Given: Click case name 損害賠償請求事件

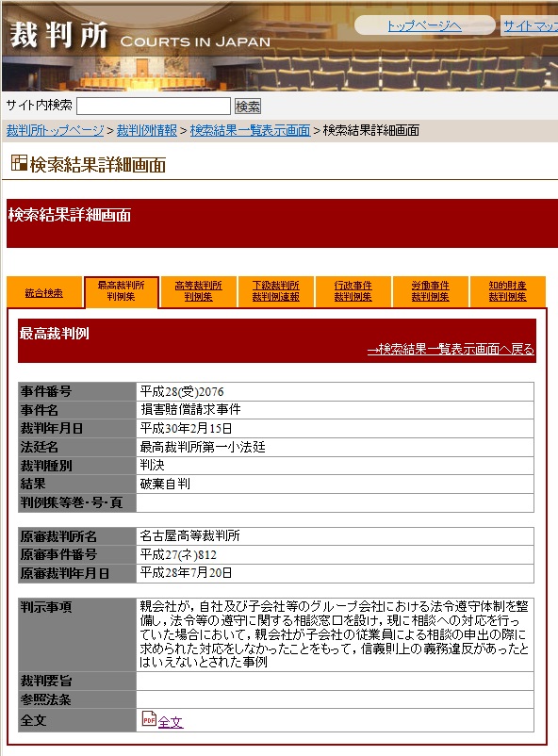Looking at the screenshot, I should click(190, 410).
